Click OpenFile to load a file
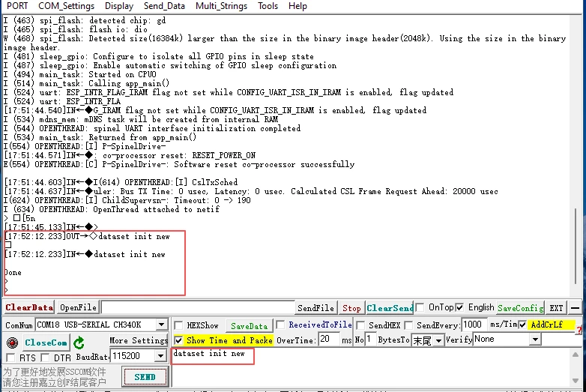Image resolution: width=586 pixels, height=392 pixels. [x=78, y=307]
